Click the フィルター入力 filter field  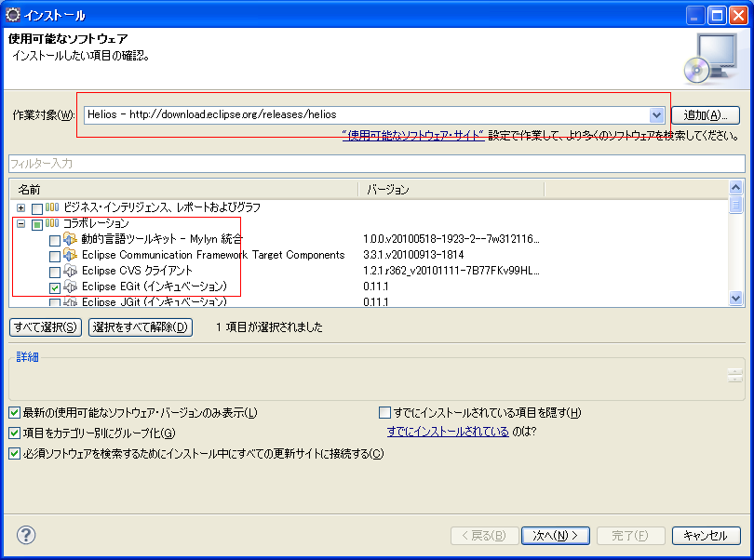(376, 164)
